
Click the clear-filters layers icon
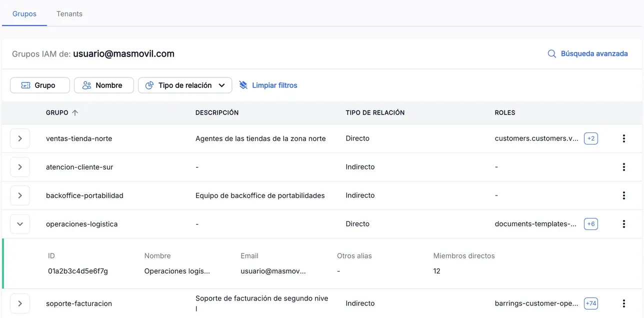[x=243, y=85]
